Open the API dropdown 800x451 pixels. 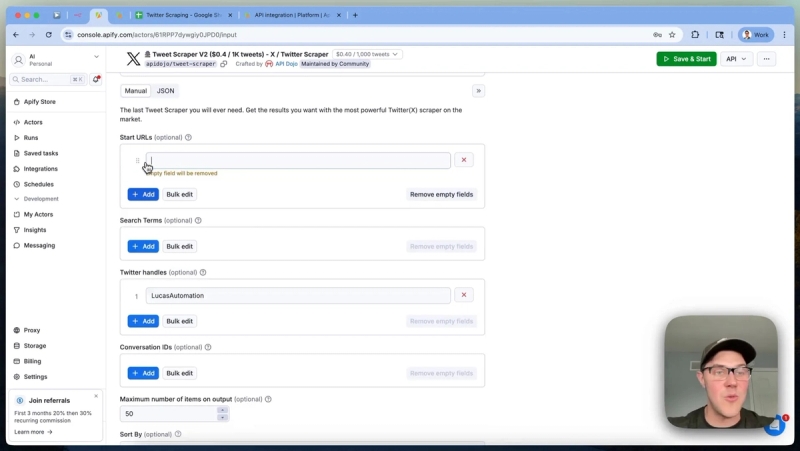coord(736,59)
